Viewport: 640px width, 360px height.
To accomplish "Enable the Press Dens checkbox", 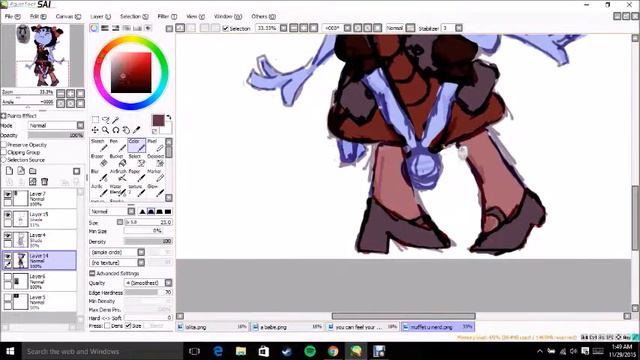I will click(107, 325).
